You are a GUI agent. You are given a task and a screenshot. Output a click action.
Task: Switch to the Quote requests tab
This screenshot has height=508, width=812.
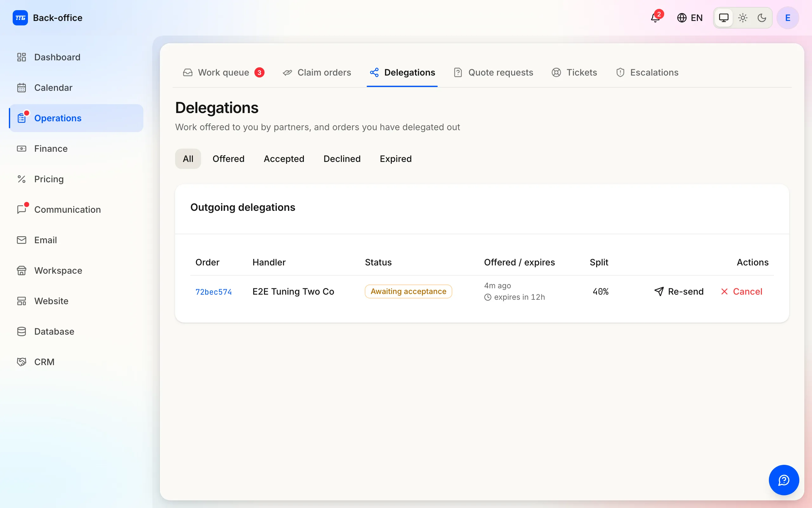(x=493, y=73)
